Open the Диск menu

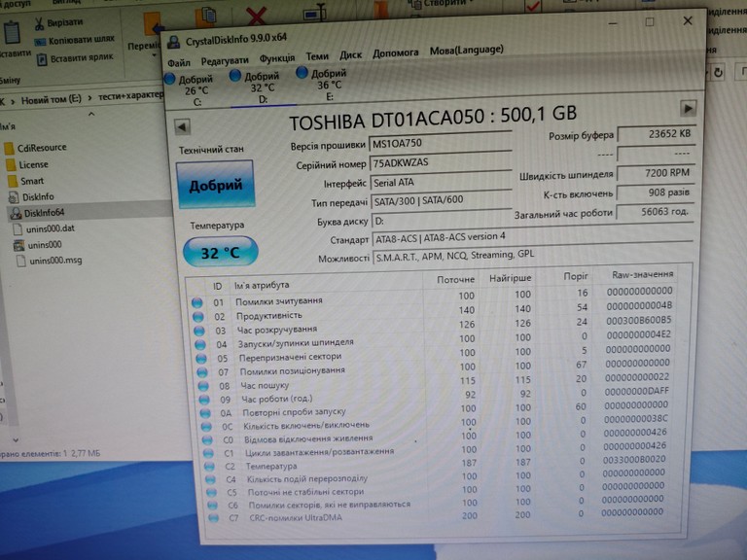[x=350, y=54]
